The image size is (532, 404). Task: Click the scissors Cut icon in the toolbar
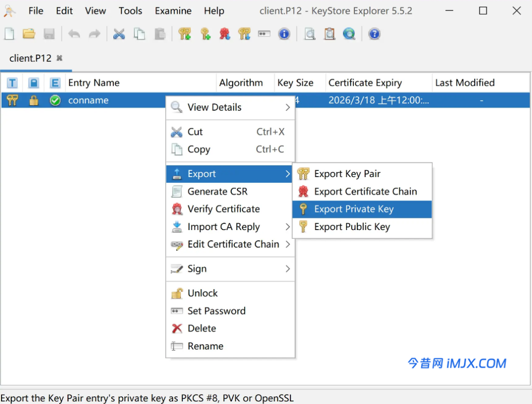coord(119,34)
